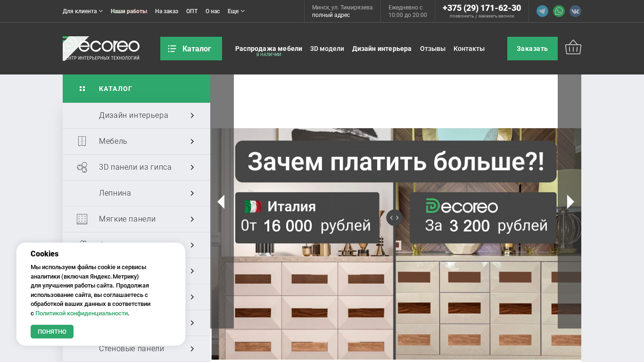Open the Telegram contact icon
The image size is (644, 362).
pyautogui.click(x=542, y=11)
